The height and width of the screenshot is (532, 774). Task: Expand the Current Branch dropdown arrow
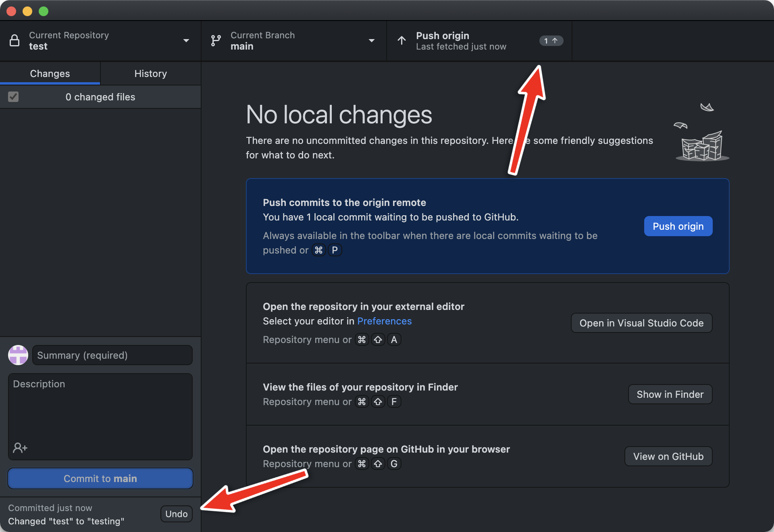coord(371,41)
